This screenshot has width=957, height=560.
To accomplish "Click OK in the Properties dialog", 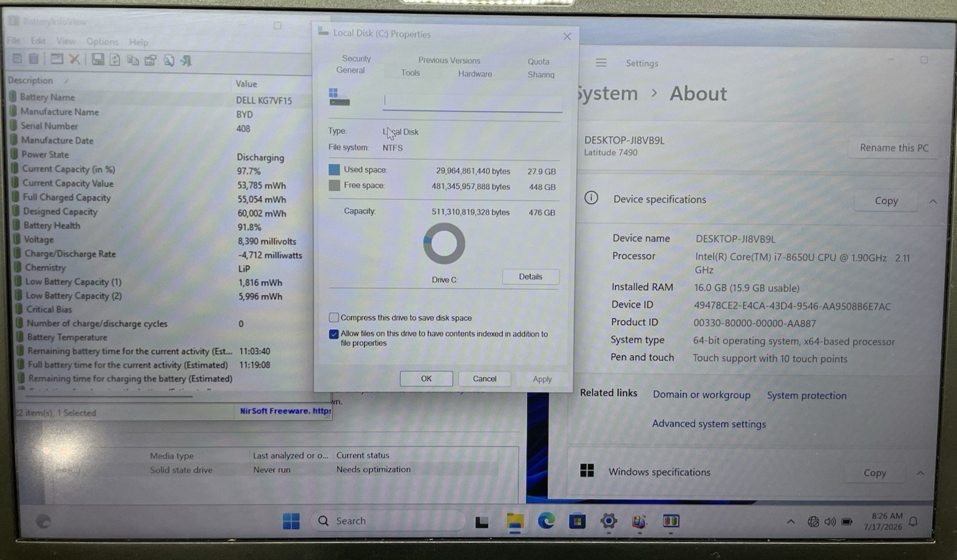I will tap(426, 378).
